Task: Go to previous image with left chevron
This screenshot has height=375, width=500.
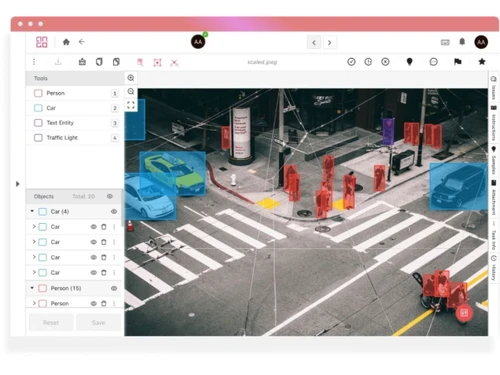Action: click(314, 43)
